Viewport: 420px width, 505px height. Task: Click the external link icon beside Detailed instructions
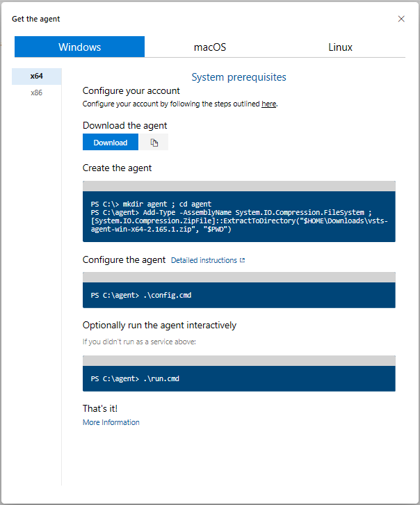tap(242, 260)
